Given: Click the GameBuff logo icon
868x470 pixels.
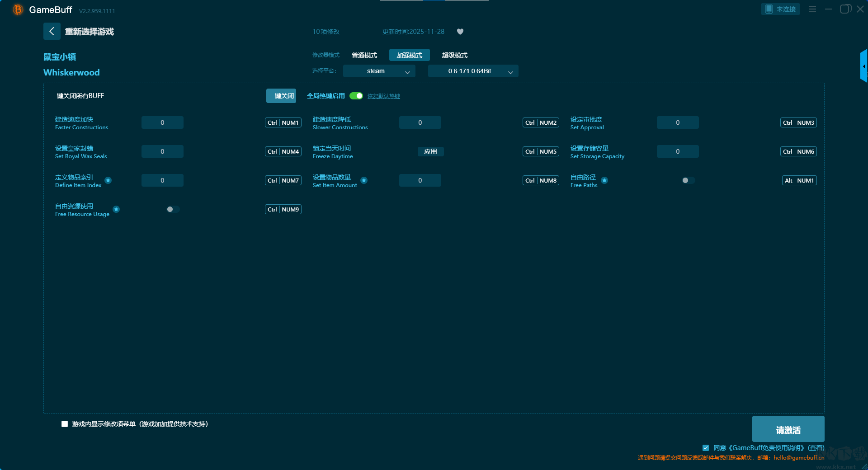Looking at the screenshot, I should click(x=18, y=9).
